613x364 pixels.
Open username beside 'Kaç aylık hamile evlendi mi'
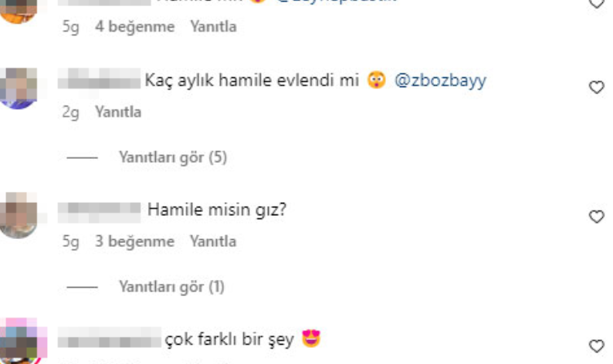(100, 78)
